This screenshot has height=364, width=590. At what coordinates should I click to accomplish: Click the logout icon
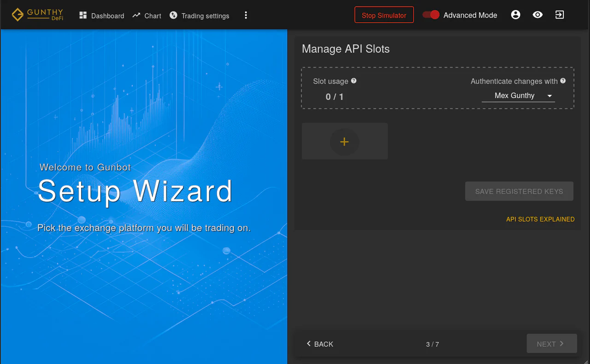click(559, 15)
